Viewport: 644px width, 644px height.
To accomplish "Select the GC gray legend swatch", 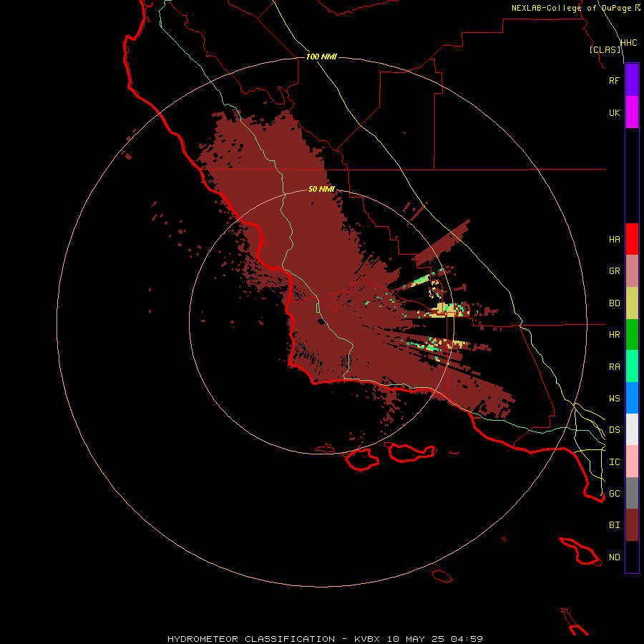I will 632,493.
